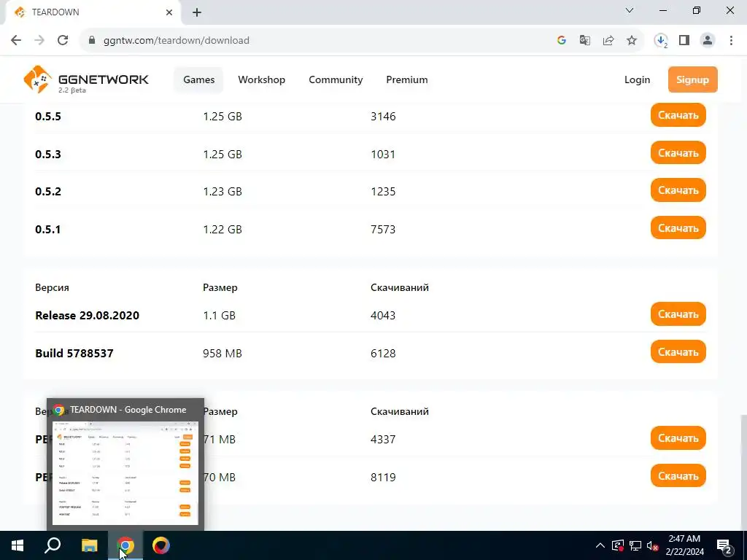Image resolution: width=747 pixels, height=560 pixels.
Task: Click the Chrome taskbar icon
Action: tap(125, 545)
